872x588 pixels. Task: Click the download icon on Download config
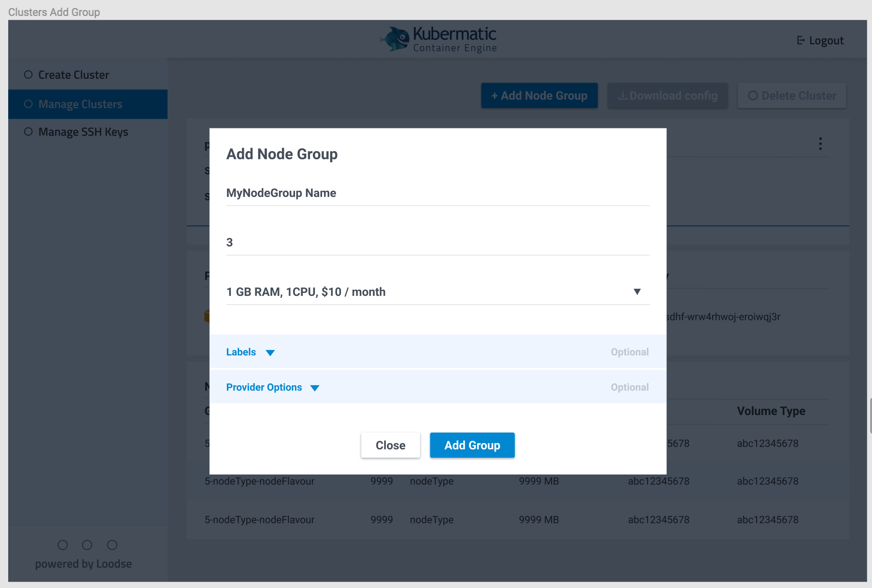click(x=623, y=96)
